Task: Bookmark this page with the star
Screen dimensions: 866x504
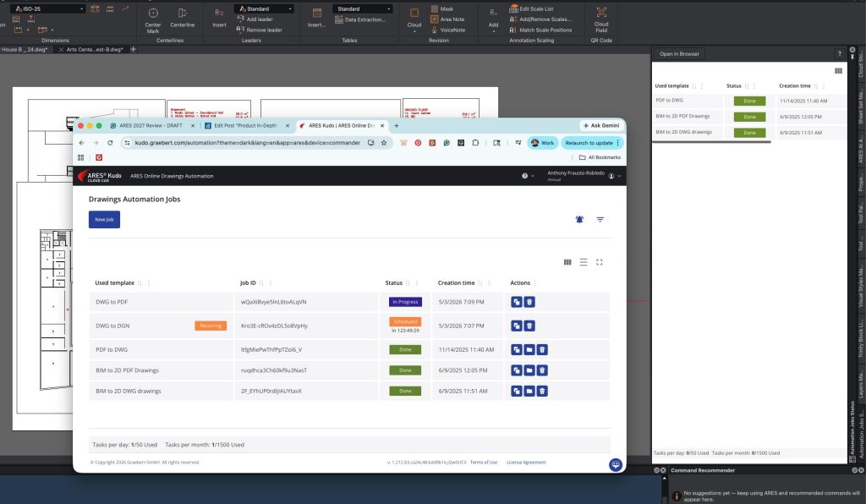Action: [384, 142]
